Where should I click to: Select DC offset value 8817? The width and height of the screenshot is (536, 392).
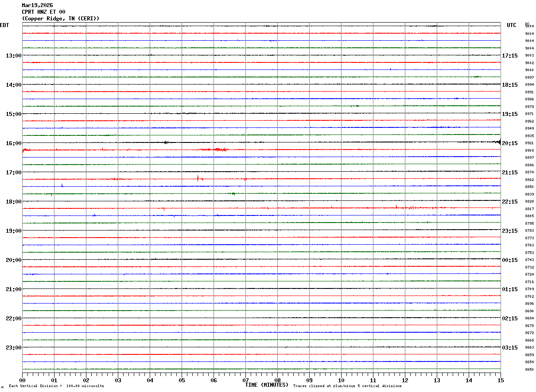tap(529, 209)
